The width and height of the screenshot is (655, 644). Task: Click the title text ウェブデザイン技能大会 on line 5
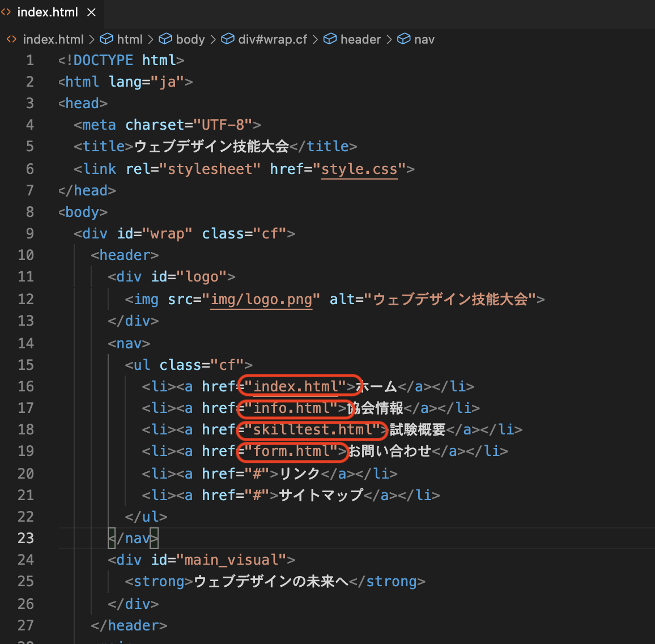[x=212, y=146]
